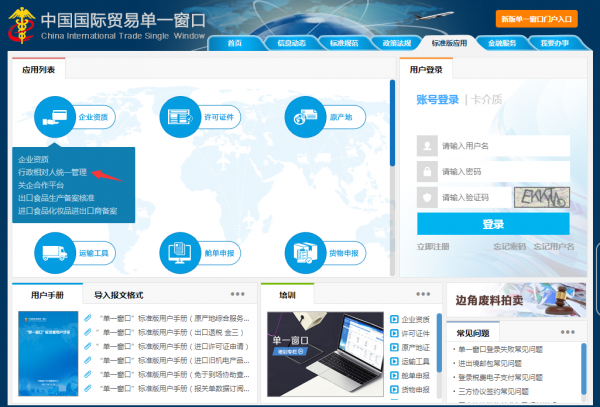The width and height of the screenshot is (600, 407).
Task: Click the play icon beside 企业资质 training
Action: point(394,320)
